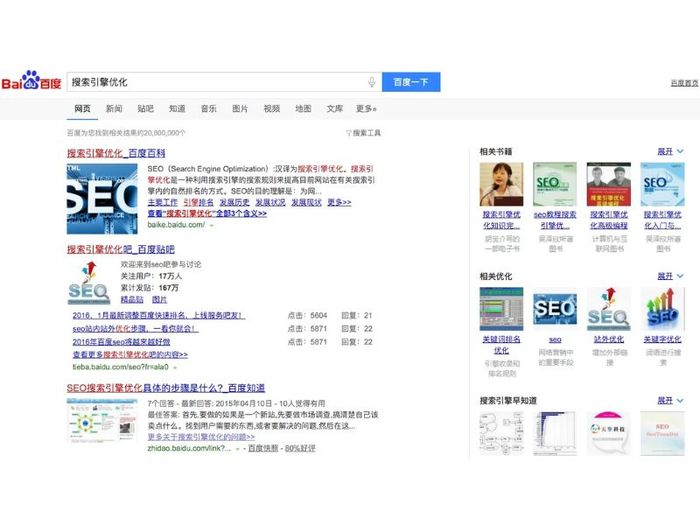This screenshot has width=700, height=525.
Task: Click the 百度一下 search button
Action: click(411, 82)
